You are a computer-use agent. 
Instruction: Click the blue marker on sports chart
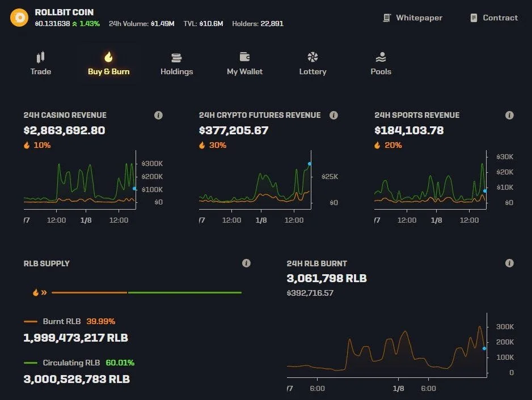point(485,191)
